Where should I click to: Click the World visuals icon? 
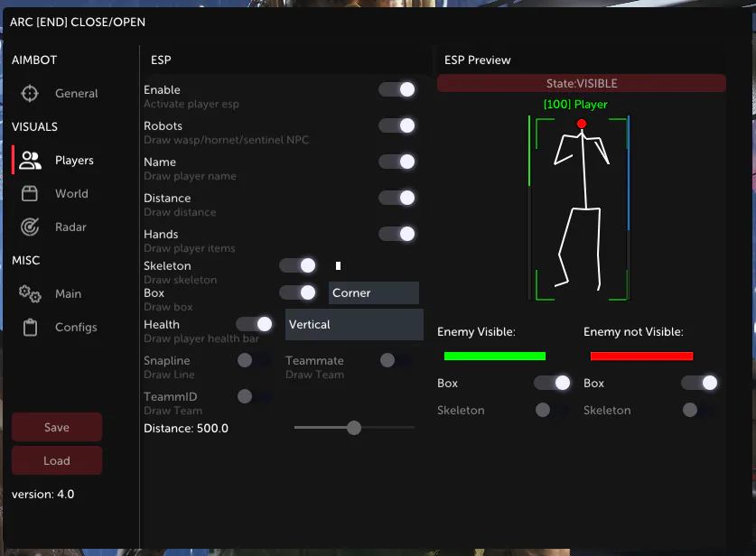coord(30,193)
